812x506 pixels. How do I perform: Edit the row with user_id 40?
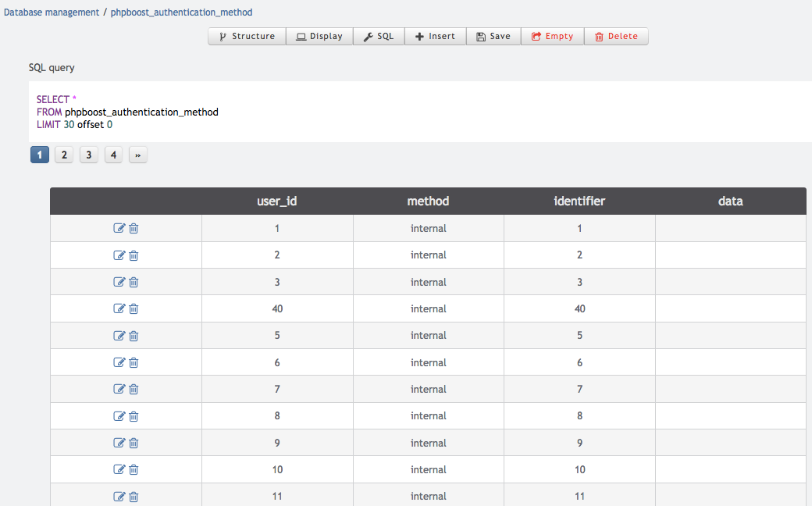pos(119,309)
